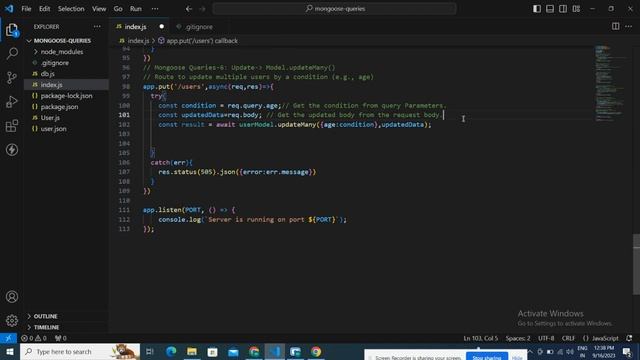The width and height of the screenshot is (640, 360).
Task: Open the Manage gear icon
Action: pyautogui.click(x=12, y=320)
